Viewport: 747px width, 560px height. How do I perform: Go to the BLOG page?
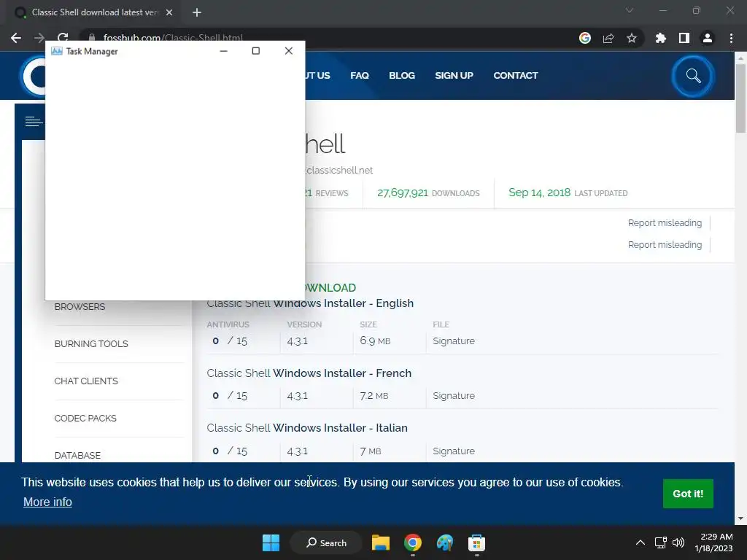[x=402, y=76]
